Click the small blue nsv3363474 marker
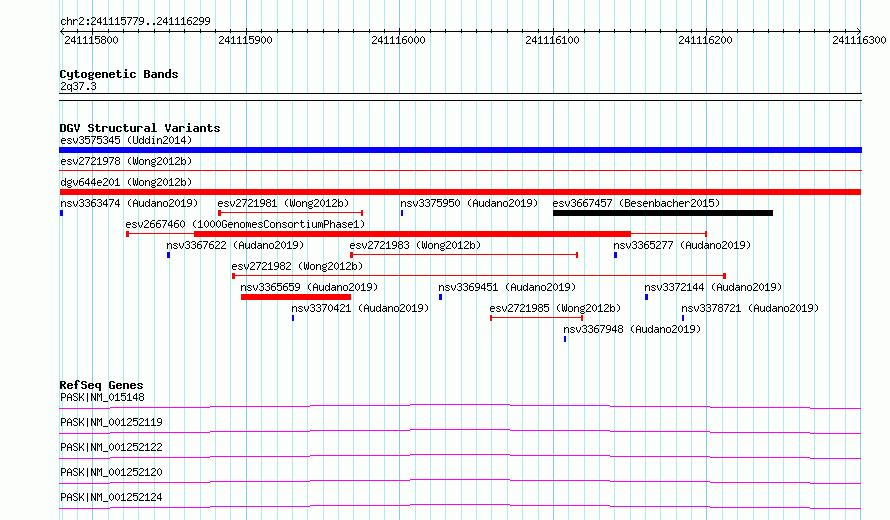The width and height of the screenshot is (890, 520). (61, 213)
